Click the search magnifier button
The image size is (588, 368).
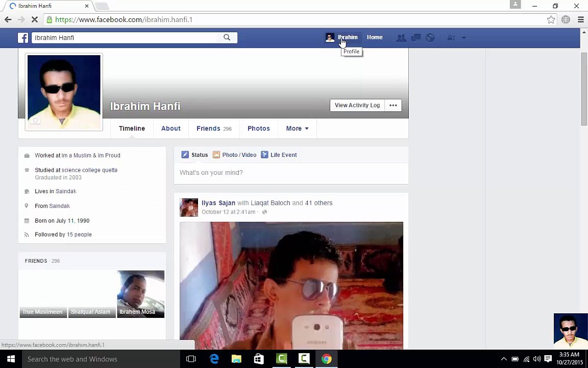pos(227,37)
